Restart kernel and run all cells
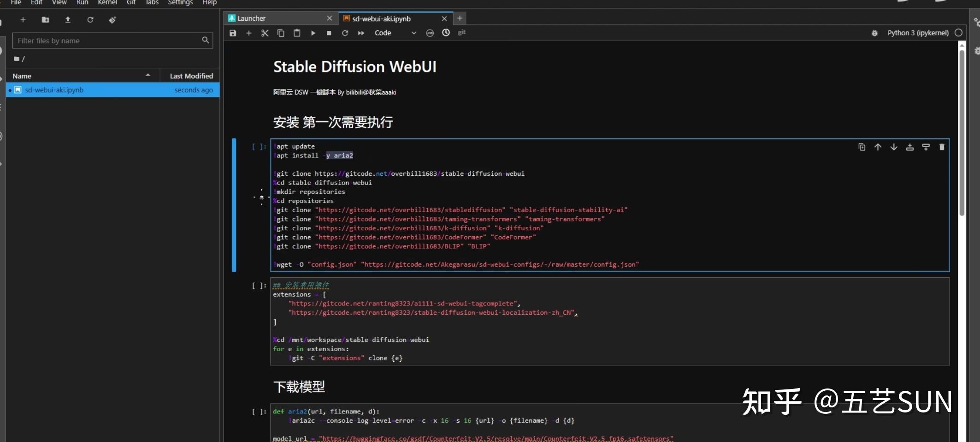Screen dimensions: 980x442 click(x=361, y=33)
